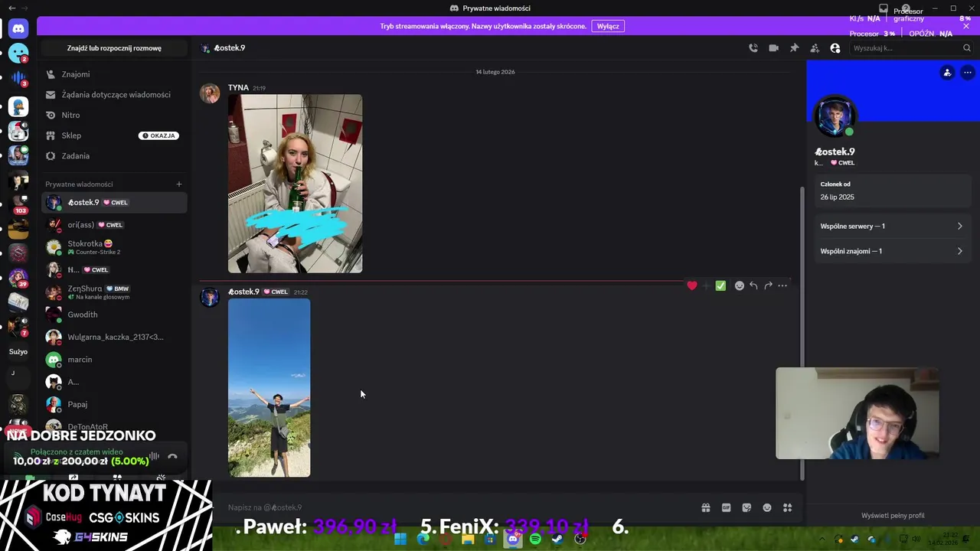Add friends to this DM

coord(815,48)
